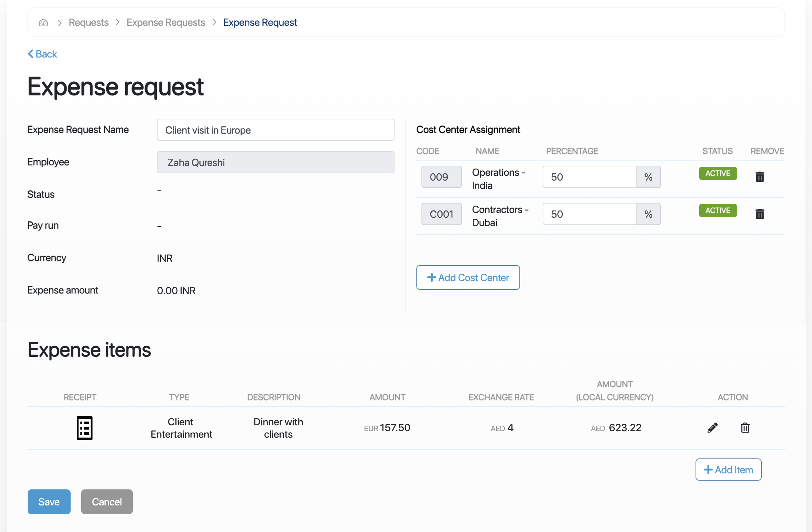Delete Contractors - Dubai cost center row
The image size is (812, 532).
click(760, 214)
